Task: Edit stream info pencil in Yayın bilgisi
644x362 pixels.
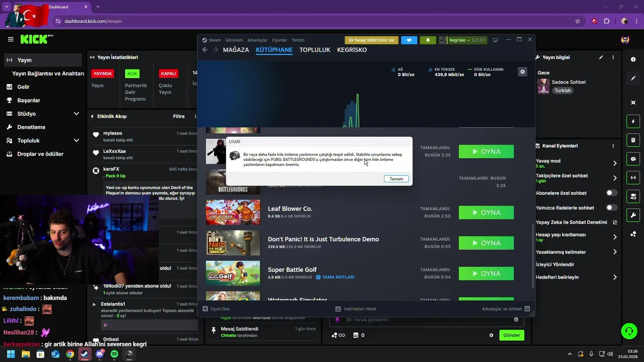Action: tap(601, 57)
